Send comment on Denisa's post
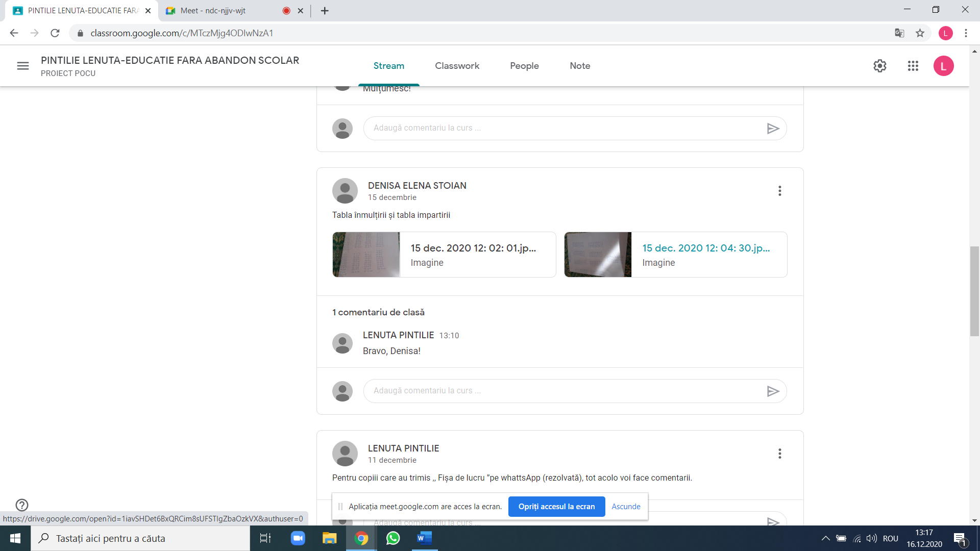Viewport: 980px width, 551px height. (x=773, y=391)
